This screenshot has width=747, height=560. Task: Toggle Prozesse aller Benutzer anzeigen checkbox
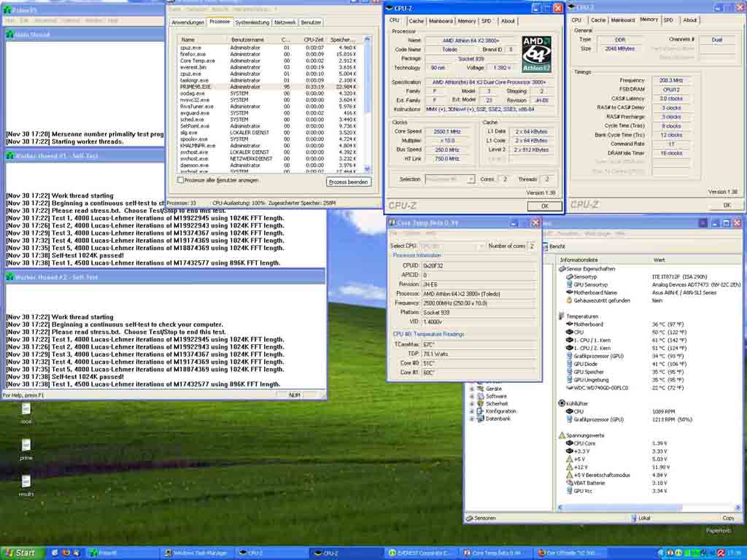[x=180, y=181]
